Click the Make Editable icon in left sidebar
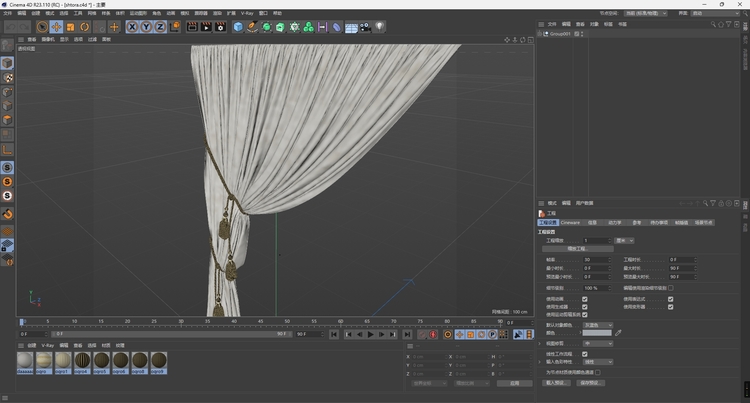This screenshot has width=750, height=403. point(7,45)
